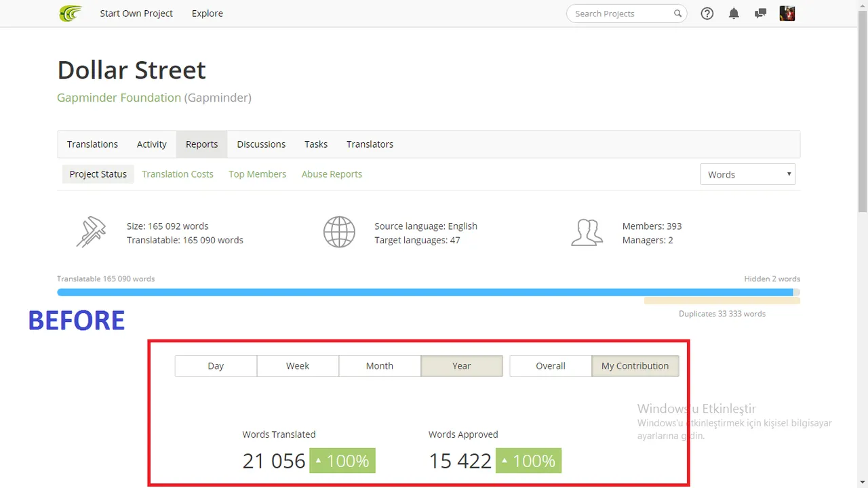The width and height of the screenshot is (868, 488).
Task: Open the Abuse Reports section
Action: tap(332, 174)
